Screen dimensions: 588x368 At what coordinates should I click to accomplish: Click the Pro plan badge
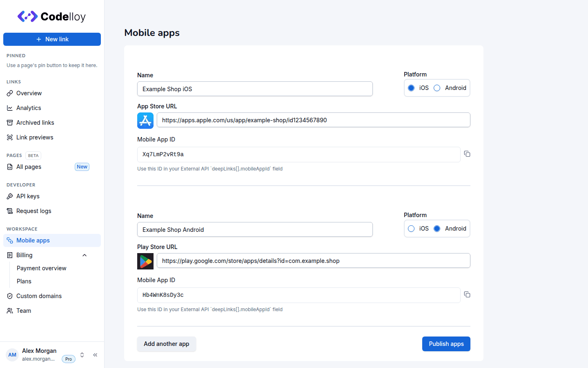[69, 359]
